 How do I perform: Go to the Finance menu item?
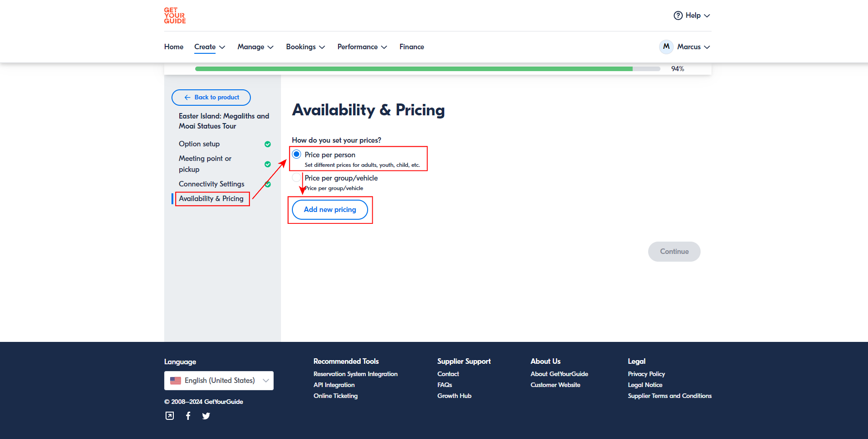tap(411, 47)
